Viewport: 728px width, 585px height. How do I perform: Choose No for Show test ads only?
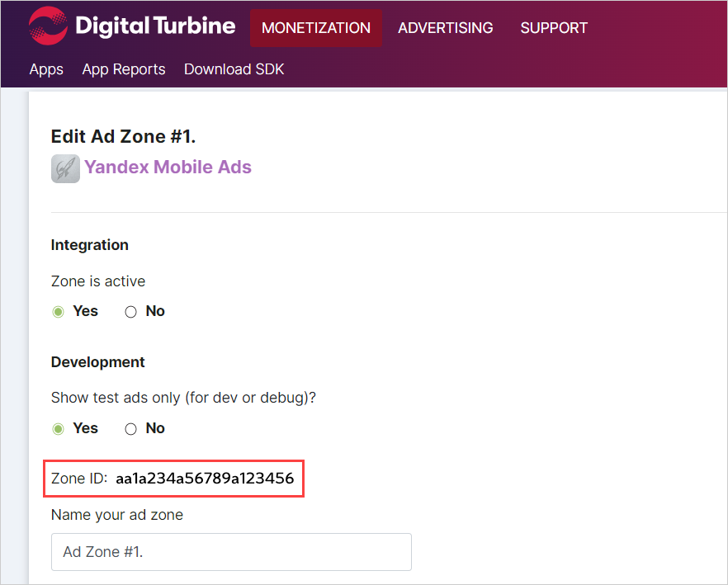130,429
